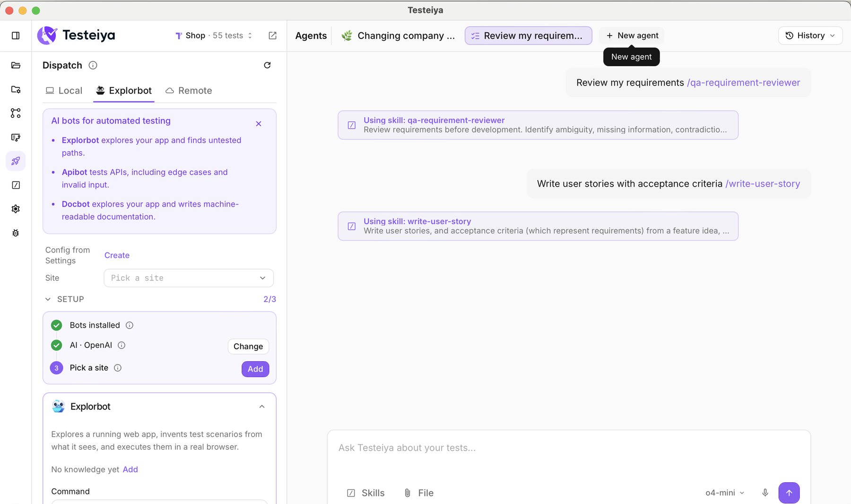851x504 pixels.
Task: Click the New agent button
Action: tap(632, 35)
